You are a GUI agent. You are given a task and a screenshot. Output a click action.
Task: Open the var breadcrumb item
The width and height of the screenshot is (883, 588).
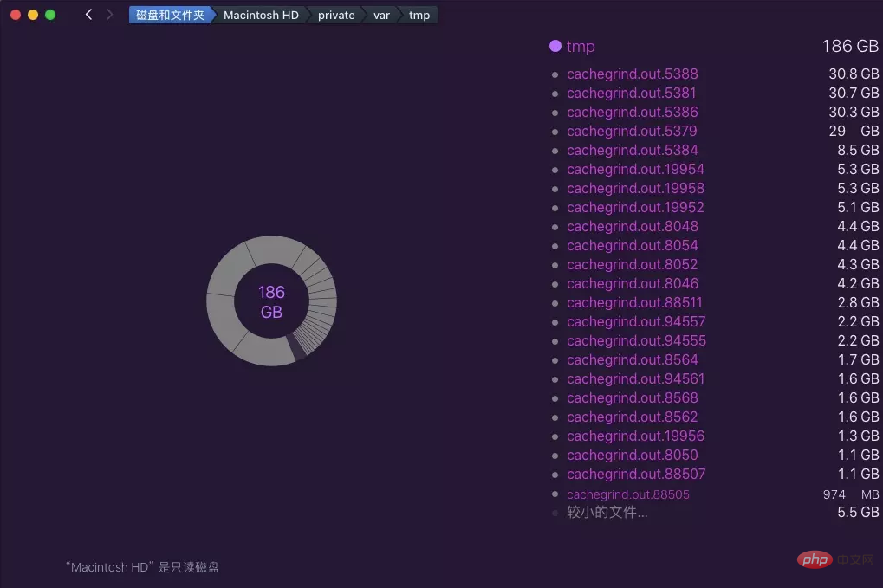tap(381, 15)
